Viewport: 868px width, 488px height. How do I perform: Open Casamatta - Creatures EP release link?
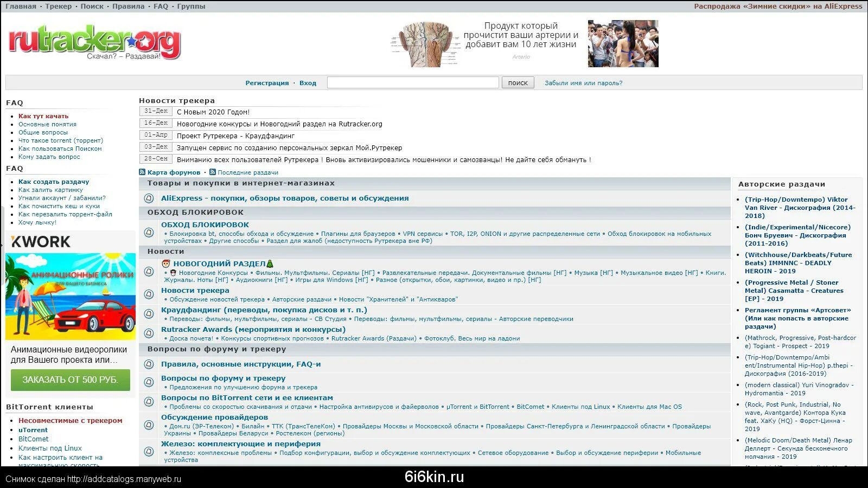click(794, 291)
